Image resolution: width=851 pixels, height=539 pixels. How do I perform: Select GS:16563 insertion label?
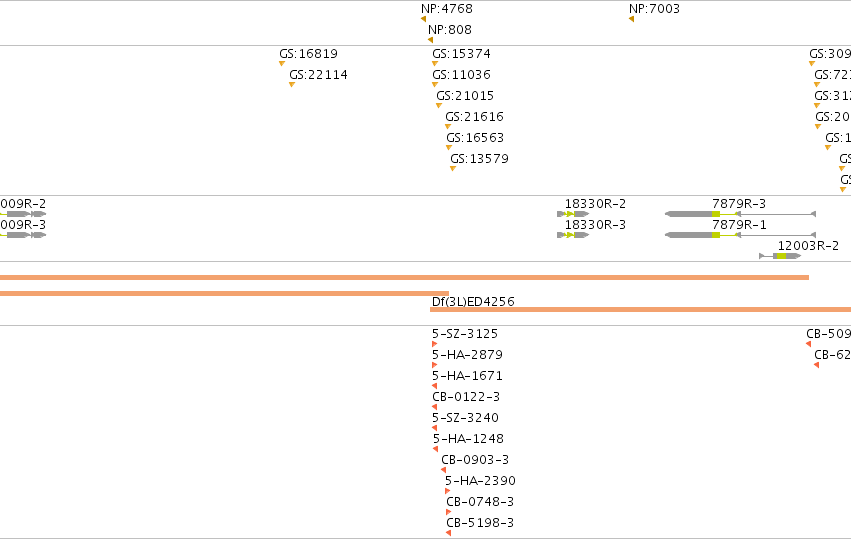coord(475,138)
